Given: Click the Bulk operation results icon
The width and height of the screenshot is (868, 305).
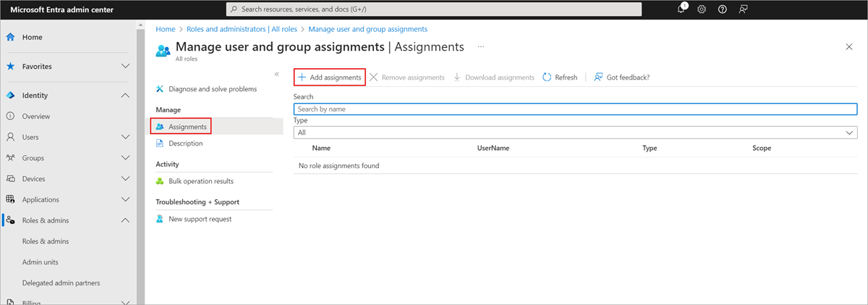Looking at the screenshot, I should click(161, 181).
